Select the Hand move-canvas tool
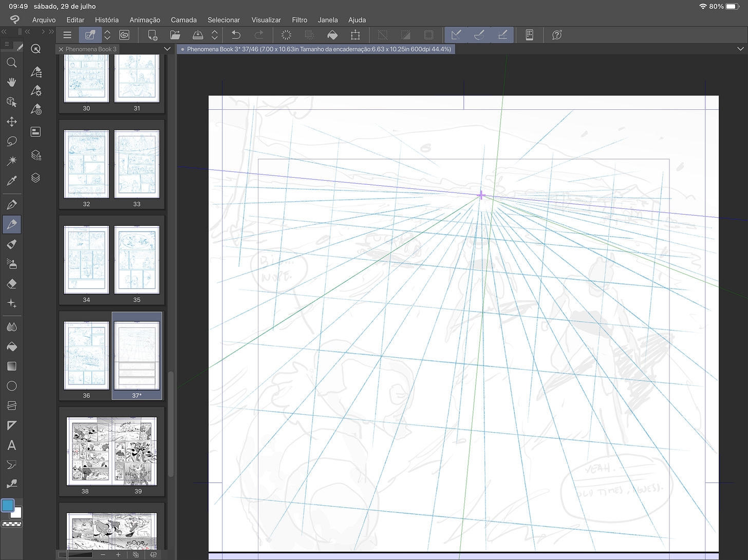 (11, 82)
